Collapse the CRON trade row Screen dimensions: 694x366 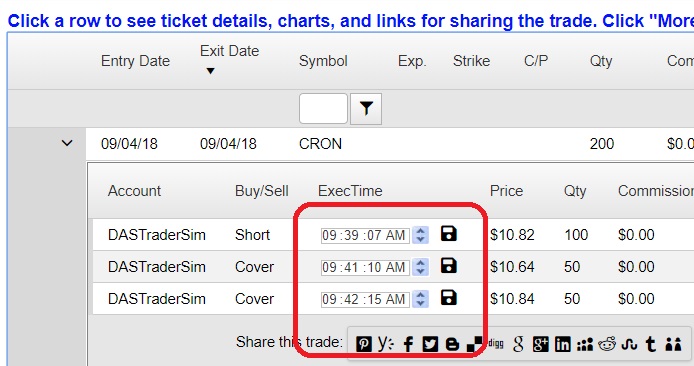pos(67,143)
